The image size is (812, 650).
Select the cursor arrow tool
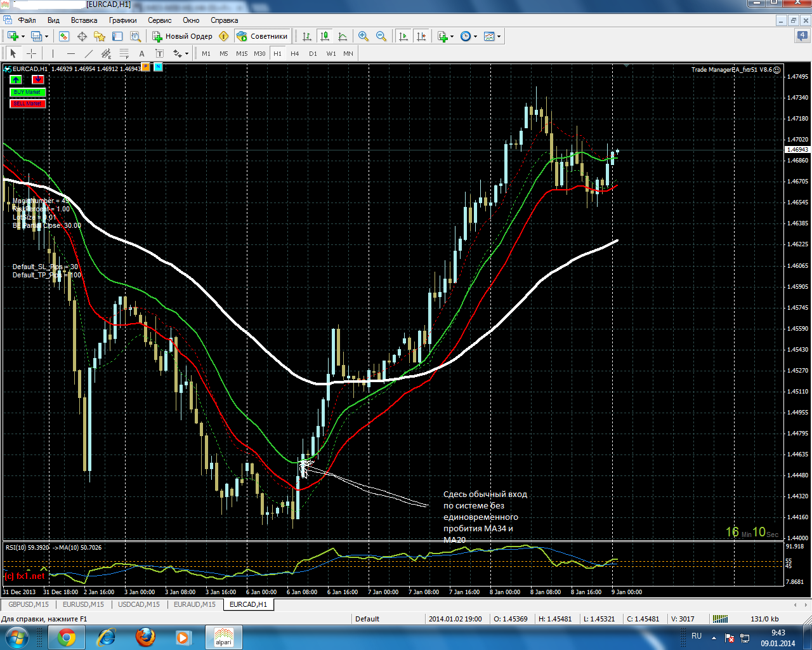point(13,53)
